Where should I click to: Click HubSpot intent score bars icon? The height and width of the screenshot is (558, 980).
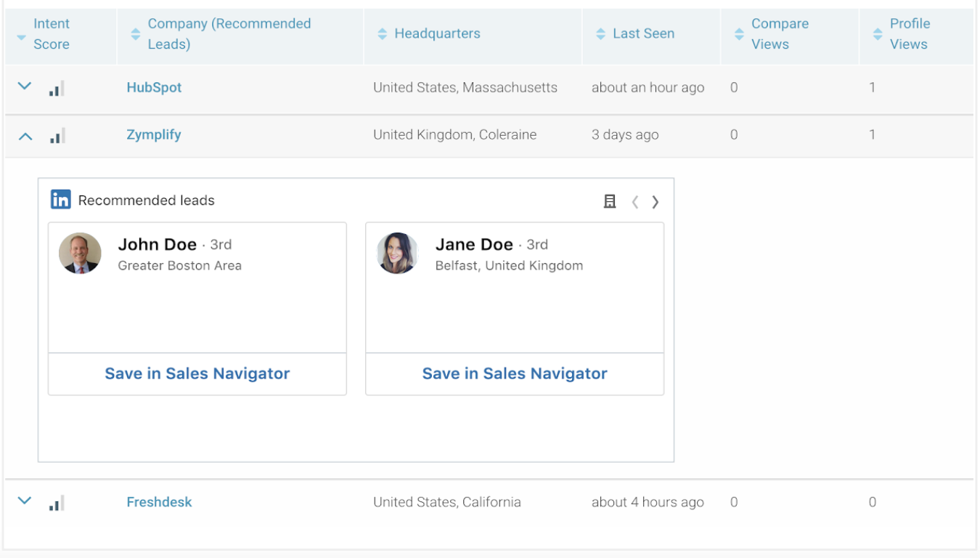57,89
